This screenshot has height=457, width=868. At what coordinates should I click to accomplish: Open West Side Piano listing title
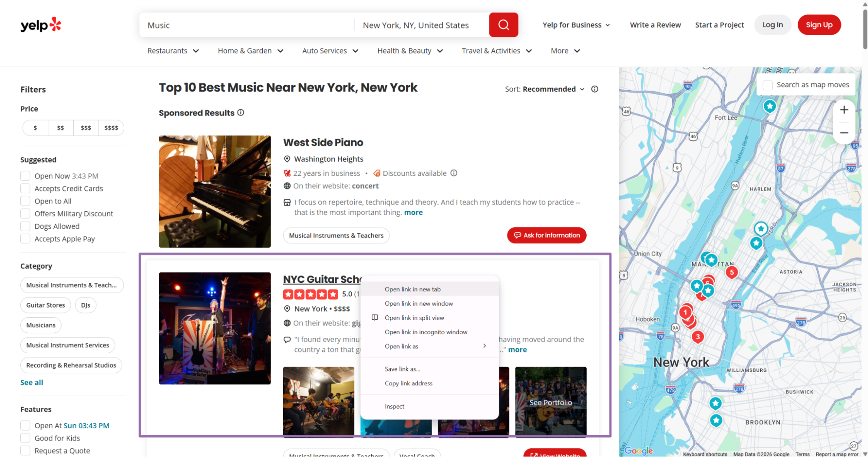click(323, 142)
